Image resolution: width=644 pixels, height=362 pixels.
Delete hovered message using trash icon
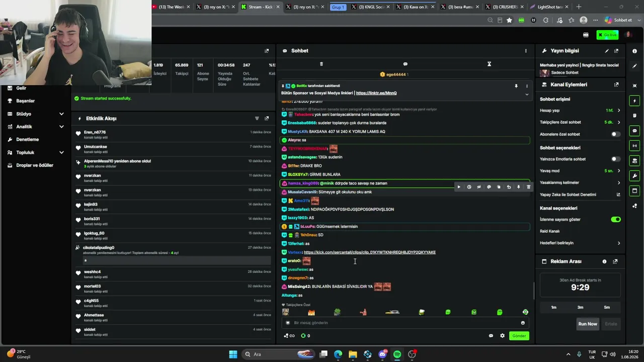[528, 187]
